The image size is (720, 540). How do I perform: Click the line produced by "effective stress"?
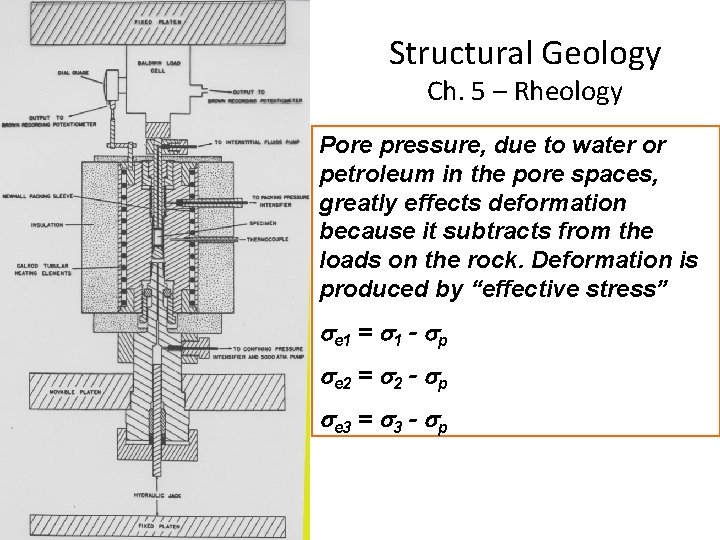click(492, 289)
